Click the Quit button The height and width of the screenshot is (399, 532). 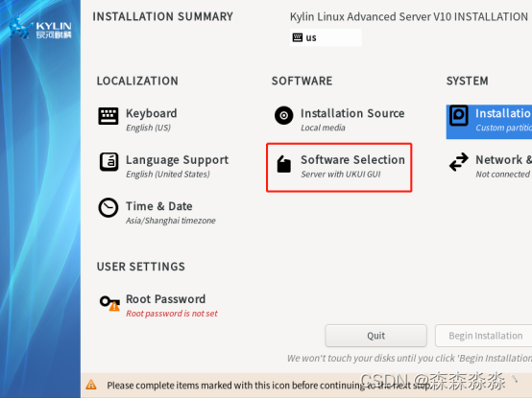pyautogui.click(x=375, y=336)
